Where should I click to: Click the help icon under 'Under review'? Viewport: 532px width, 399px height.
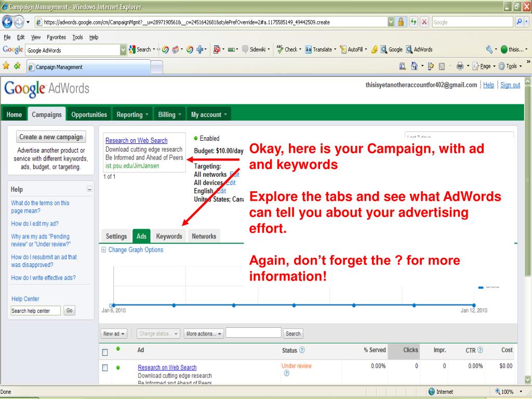click(286, 373)
